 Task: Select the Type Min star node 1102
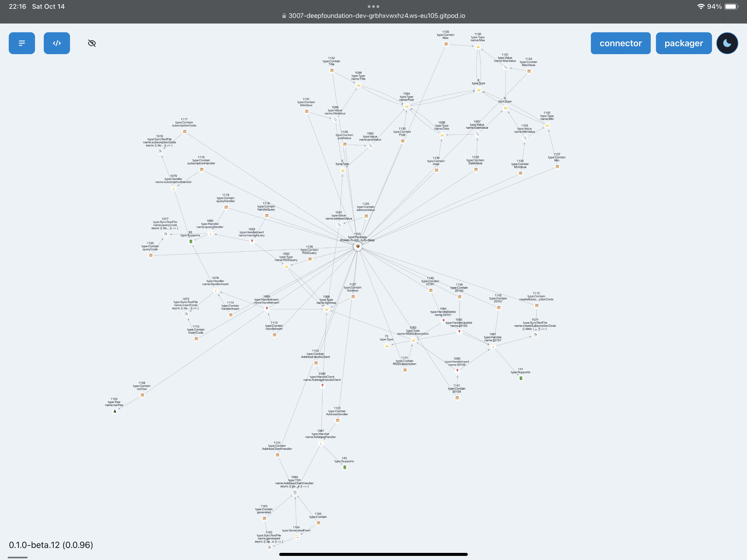pos(547,125)
